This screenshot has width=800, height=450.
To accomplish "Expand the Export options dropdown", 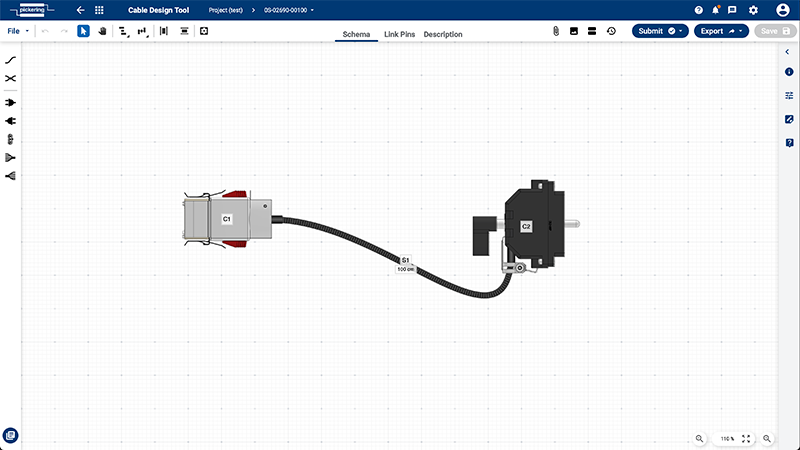I will [741, 31].
